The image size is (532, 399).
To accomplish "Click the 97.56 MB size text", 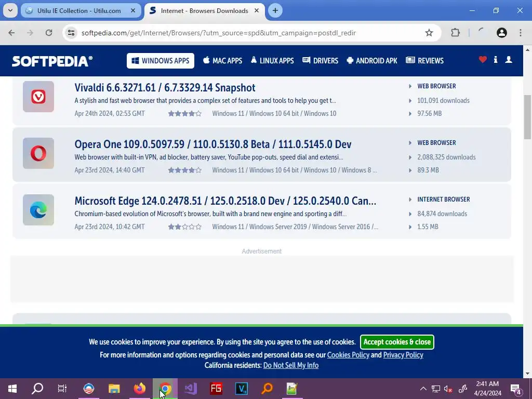I will point(430,114).
